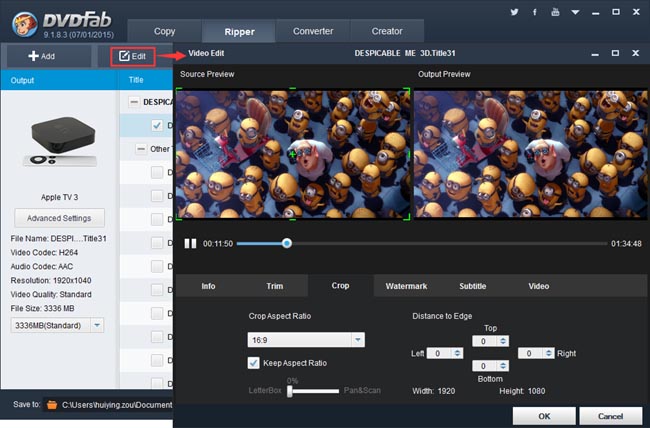
Task: Maximize the Video Edit window
Action: click(615, 53)
